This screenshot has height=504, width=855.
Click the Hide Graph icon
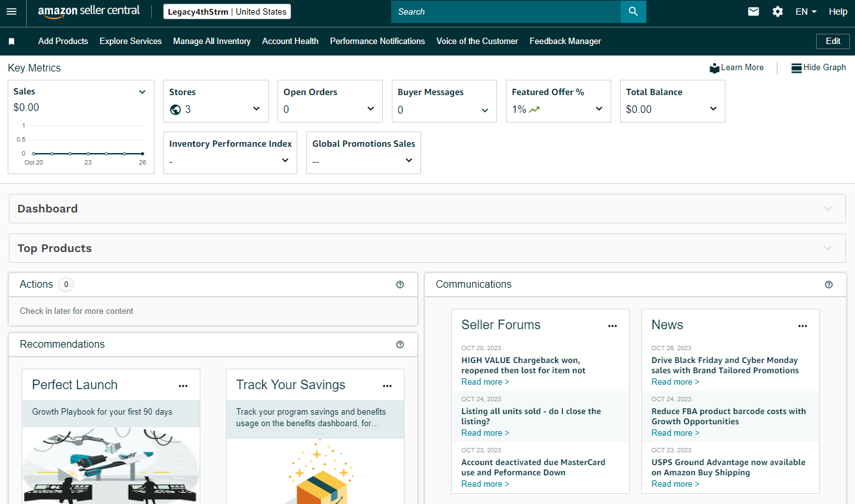[x=796, y=68]
